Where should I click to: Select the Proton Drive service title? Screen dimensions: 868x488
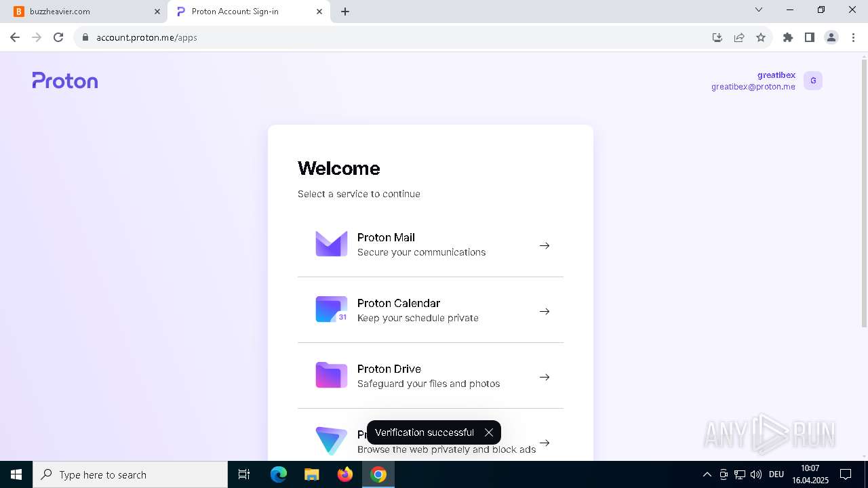[389, 369]
